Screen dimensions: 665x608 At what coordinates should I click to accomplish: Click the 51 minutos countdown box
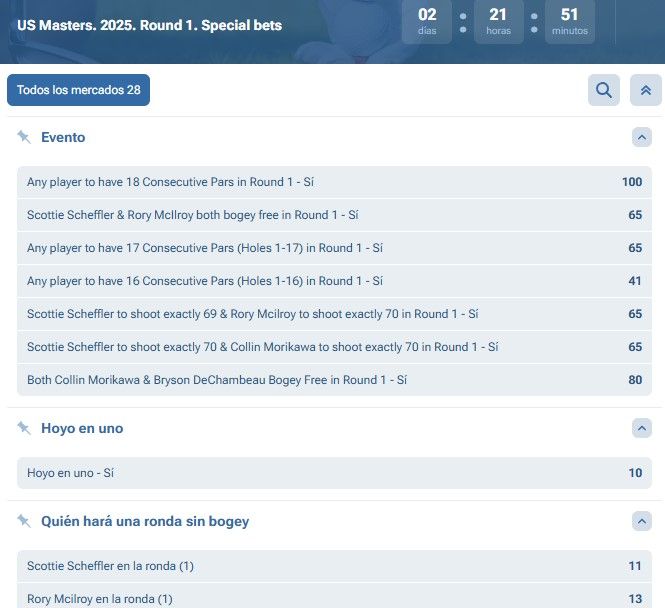pos(570,21)
